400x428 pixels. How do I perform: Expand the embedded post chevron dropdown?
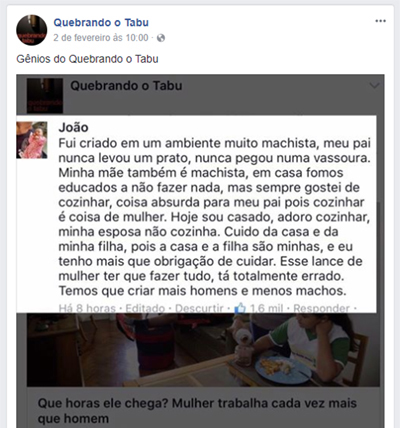coord(374,86)
